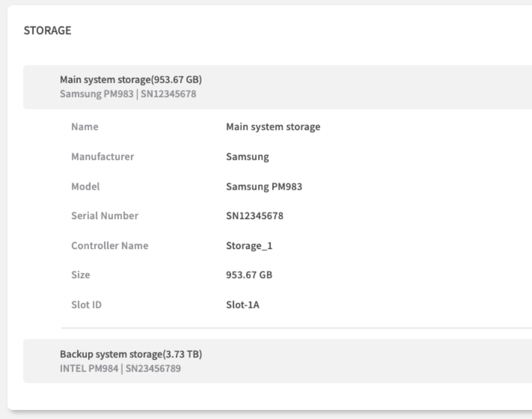Viewport: 532px width, 419px height.
Task: Select the Model field label
Action: 85,186
